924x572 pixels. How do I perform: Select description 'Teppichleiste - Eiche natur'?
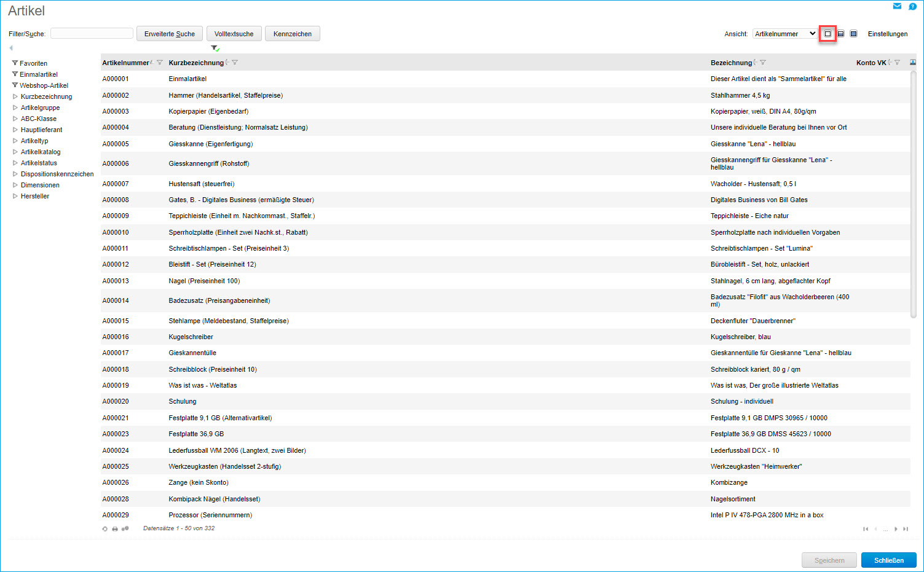(749, 216)
